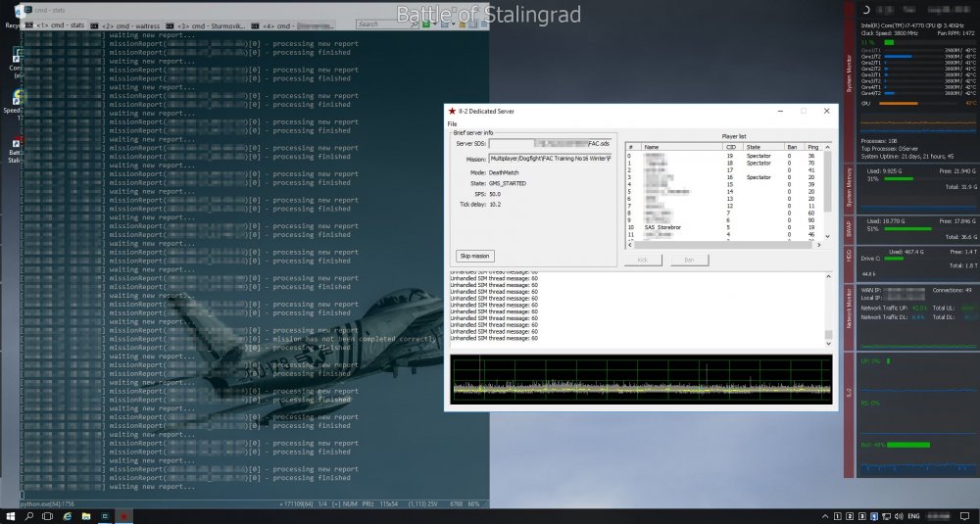Image resolution: width=980 pixels, height=524 pixels.
Task: Open File menu in Il-2 Dedicated Server
Action: point(452,123)
